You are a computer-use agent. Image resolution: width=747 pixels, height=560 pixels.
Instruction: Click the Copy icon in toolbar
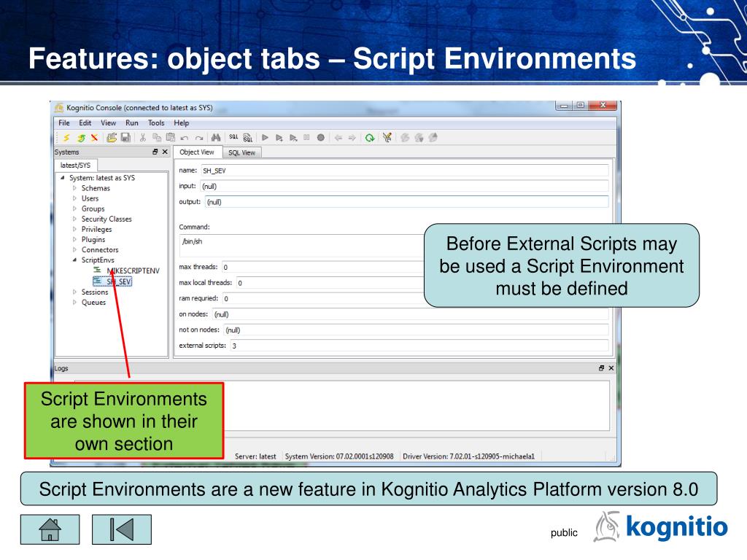tap(157, 138)
